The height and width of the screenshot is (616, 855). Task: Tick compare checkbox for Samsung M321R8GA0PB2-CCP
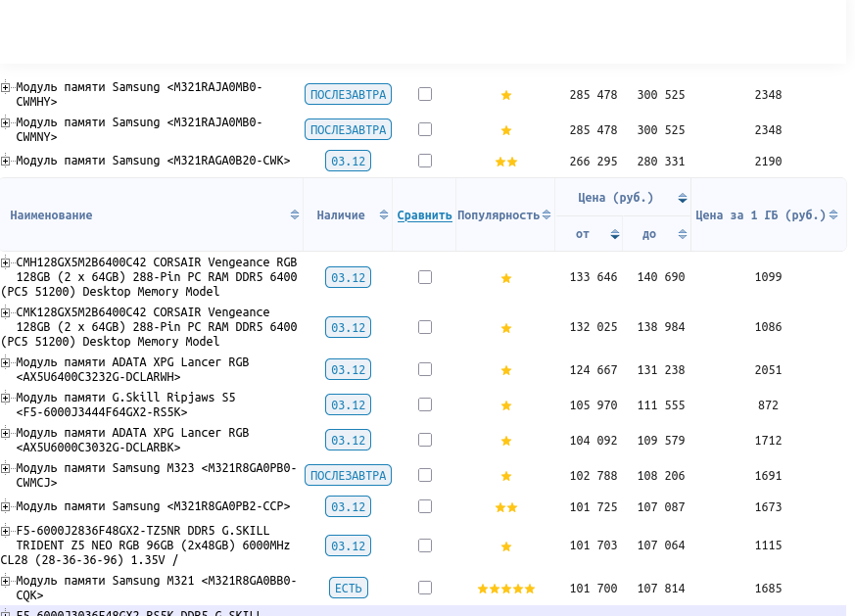point(425,506)
